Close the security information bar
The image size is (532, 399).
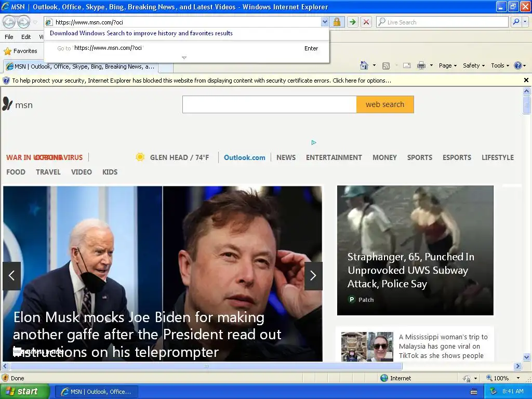[x=526, y=80]
